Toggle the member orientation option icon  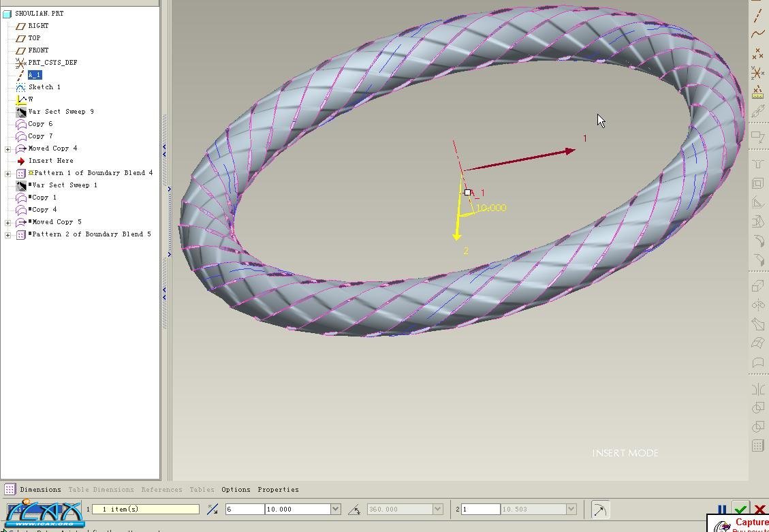(x=600, y=510)
